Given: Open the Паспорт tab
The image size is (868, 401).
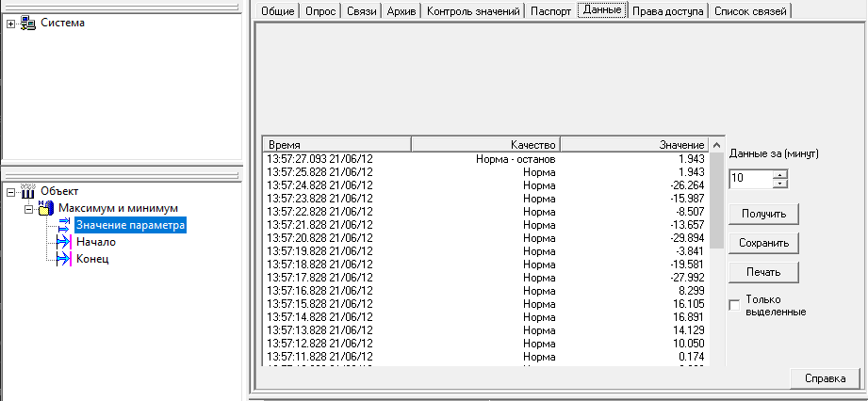Looking at the screenshot, I should tap(550, 11).
